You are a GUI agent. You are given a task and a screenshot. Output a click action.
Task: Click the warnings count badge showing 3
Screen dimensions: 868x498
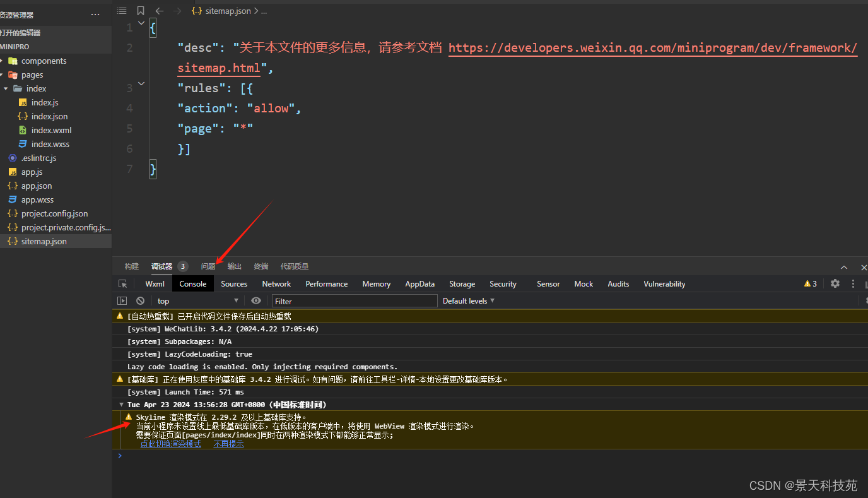[x=811, y=283]
